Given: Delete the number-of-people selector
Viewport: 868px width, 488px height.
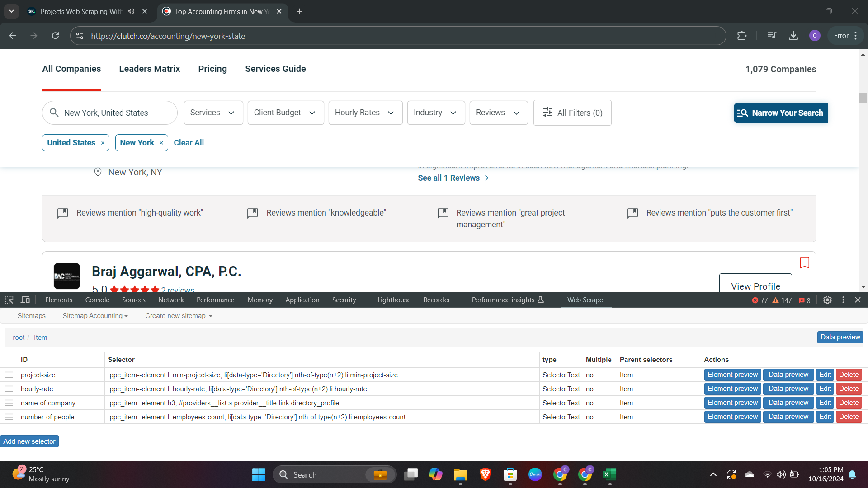Looking at the screenshot, I should (849, 417).
